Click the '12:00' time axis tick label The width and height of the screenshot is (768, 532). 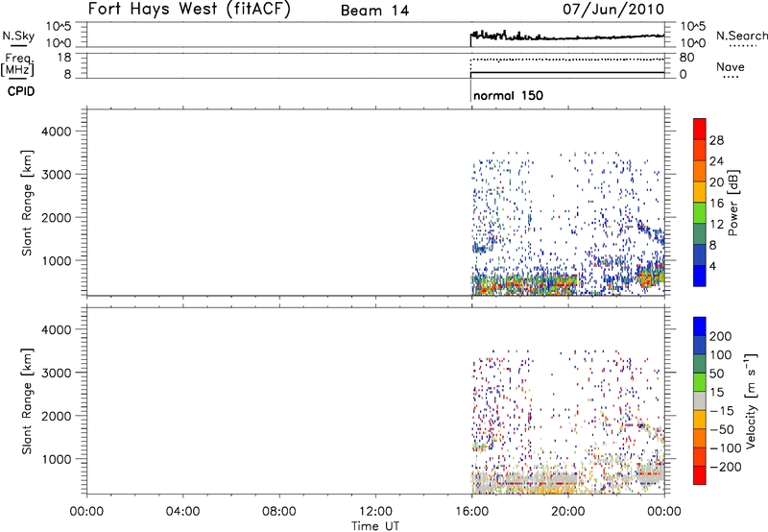click(x=375, y=512)
